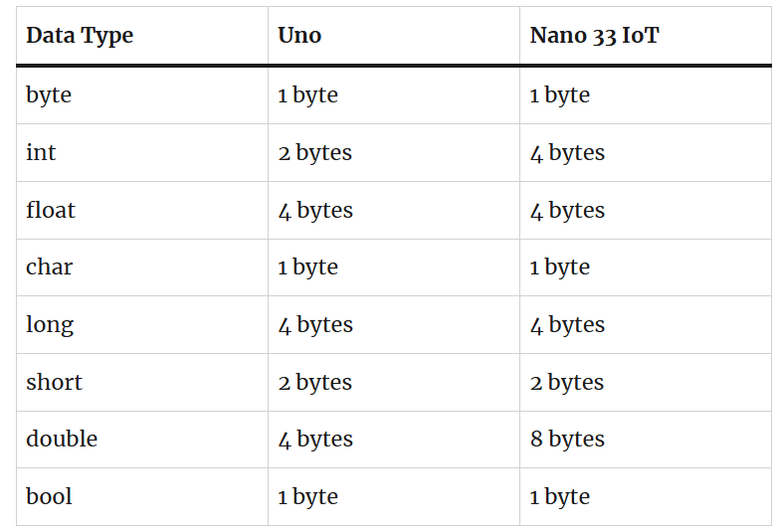
Task: Click Uno size value for double
Action: pos(315,439)
